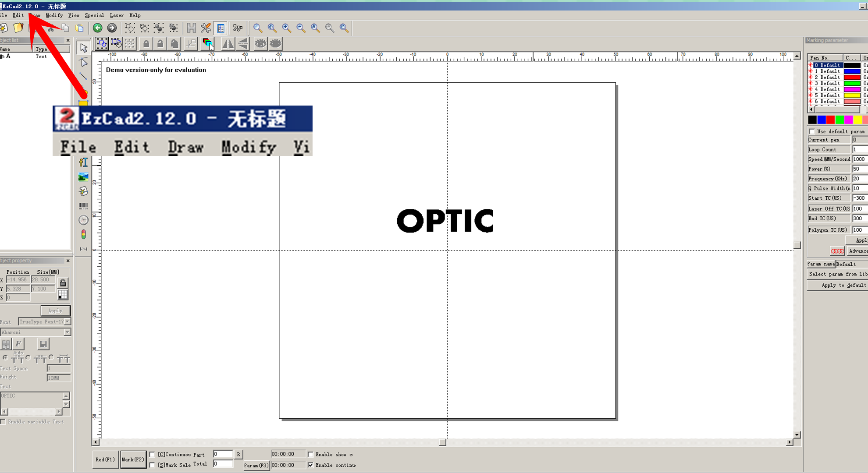The width and height of the screenshot is (868, 473).
Task: Open the TrueType Font type dropdown
Action: (x=68, y=321)
